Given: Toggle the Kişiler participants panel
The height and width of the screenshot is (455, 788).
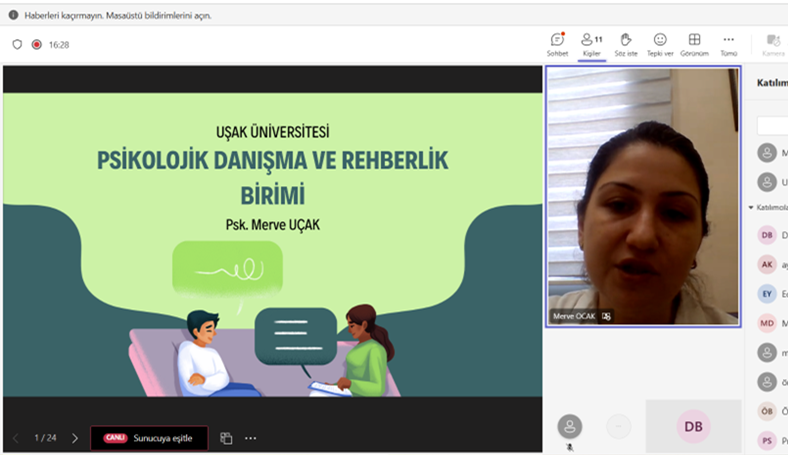Looking at the screenshot, I should point(592,44).
